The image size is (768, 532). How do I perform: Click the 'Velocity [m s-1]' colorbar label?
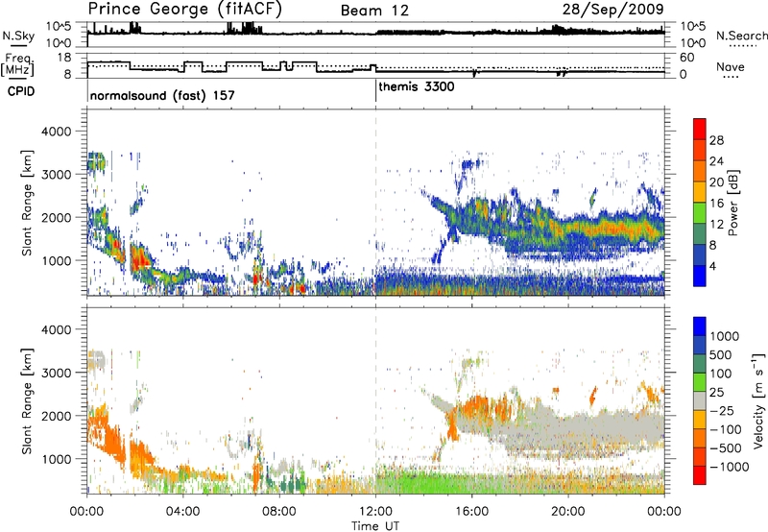click(x=758, y=400)
